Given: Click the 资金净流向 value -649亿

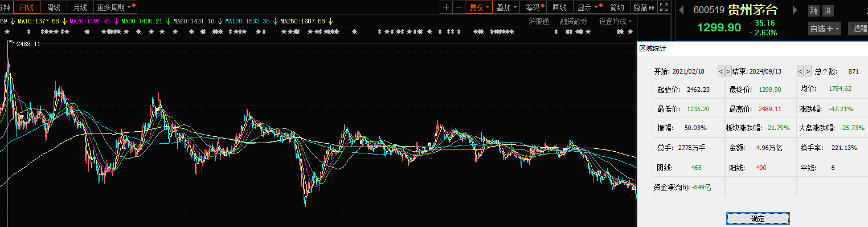Looking at the screenshot, I should (x=702, y=187).
